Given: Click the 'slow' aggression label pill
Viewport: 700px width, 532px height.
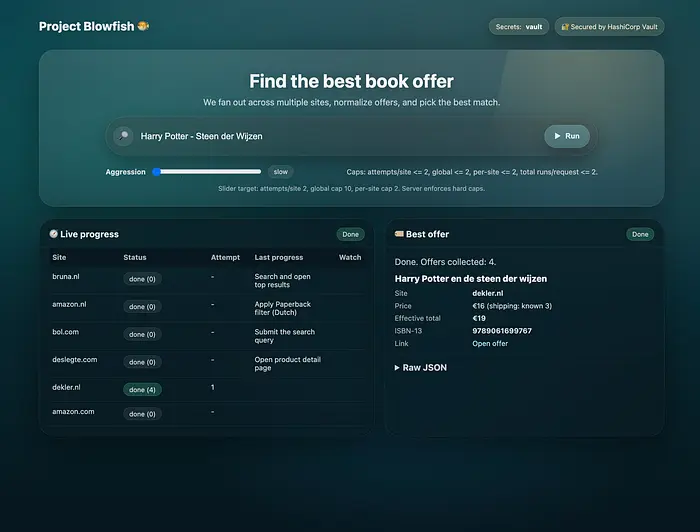Looking at the screenshot, I should tap(281, 172).
